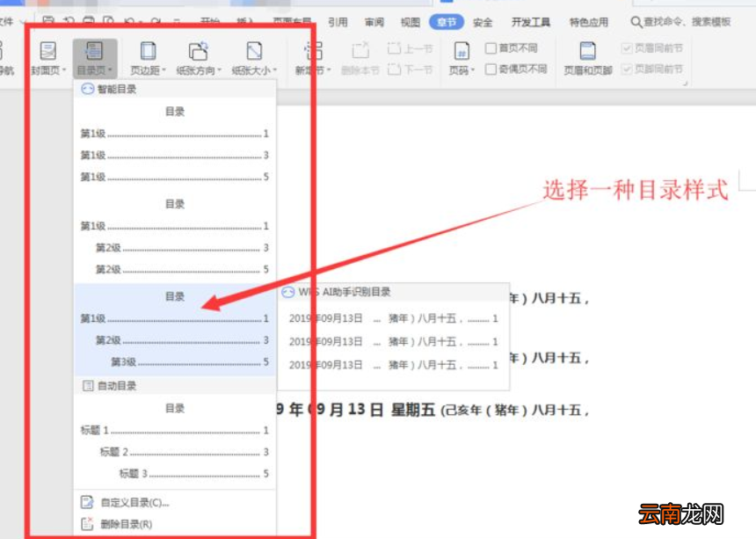The image size is (756, 539).
Task: Click 标题 2 row in automatic TOC
Action: click(x=185, y=452)
